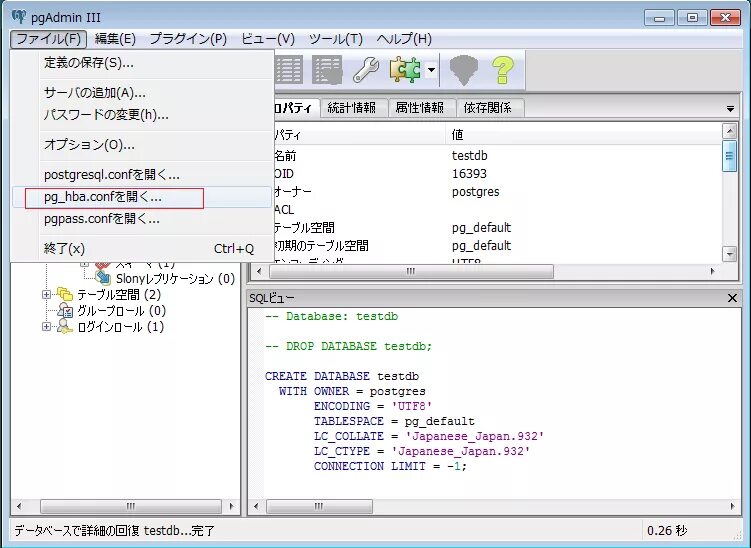Select the ACL property row
This screenshot has height=548, width=751.
[497, 210]
